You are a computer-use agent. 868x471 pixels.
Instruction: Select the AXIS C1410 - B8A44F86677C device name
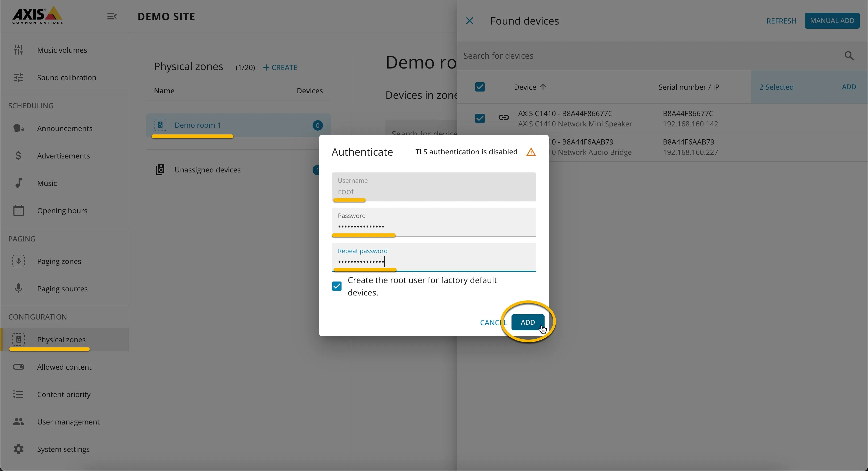565,113
